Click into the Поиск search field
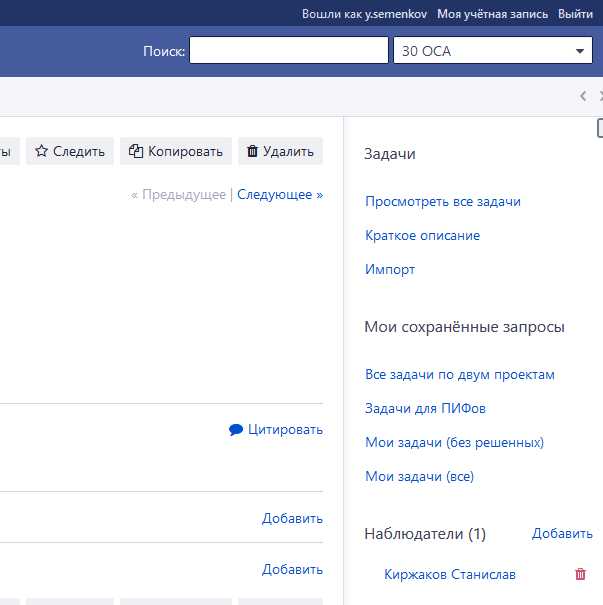 click(x=289, y=50)
